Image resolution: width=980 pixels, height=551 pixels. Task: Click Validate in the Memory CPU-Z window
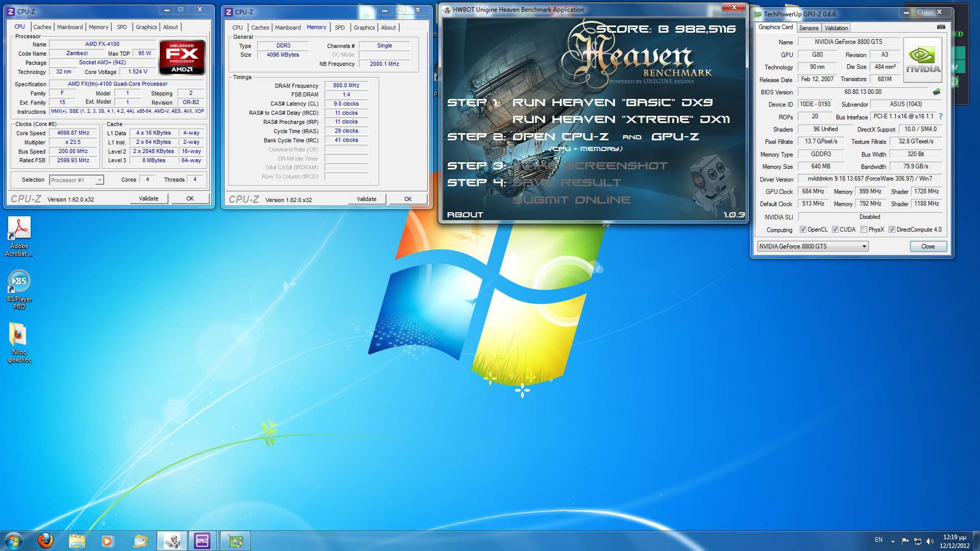[366, 199]
